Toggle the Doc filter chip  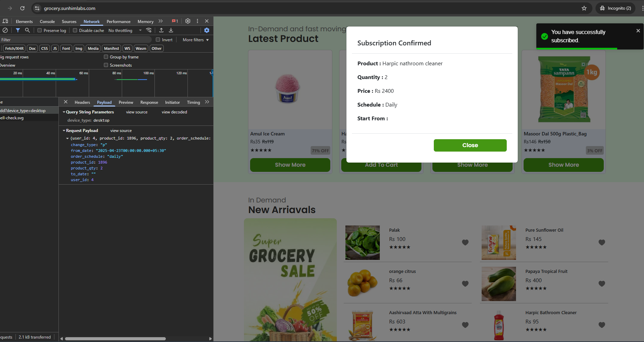pos(32,48)
